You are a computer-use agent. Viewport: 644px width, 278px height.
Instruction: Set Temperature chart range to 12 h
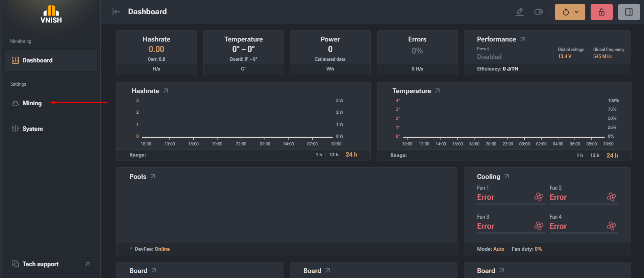click(x=595, y=155)
